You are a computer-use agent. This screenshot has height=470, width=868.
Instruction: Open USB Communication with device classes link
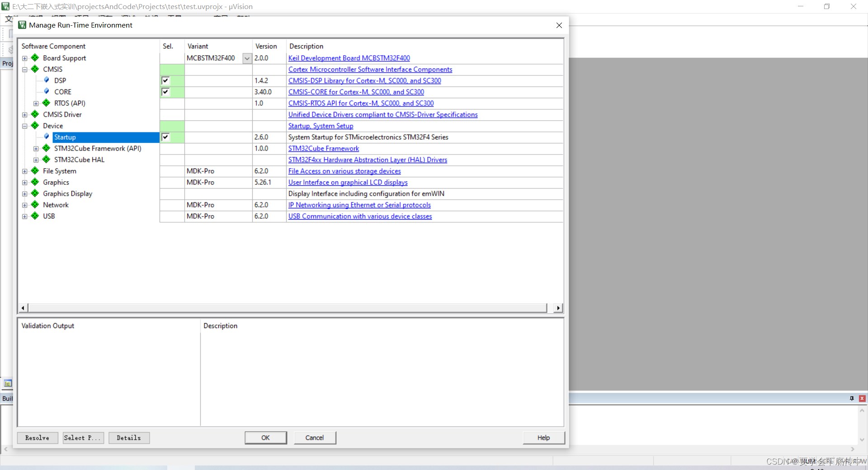point(360,216)
